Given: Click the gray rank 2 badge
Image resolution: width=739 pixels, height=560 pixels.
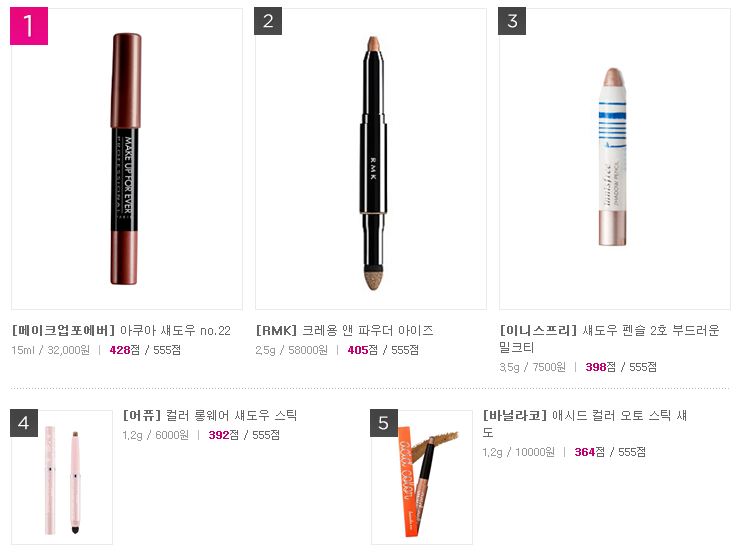Looking at the screenshot, I should tap(268, 21).
